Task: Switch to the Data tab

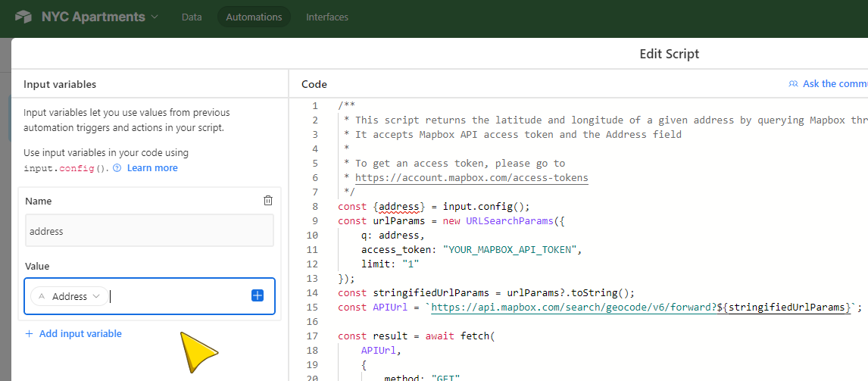Action: coord(192,17)
